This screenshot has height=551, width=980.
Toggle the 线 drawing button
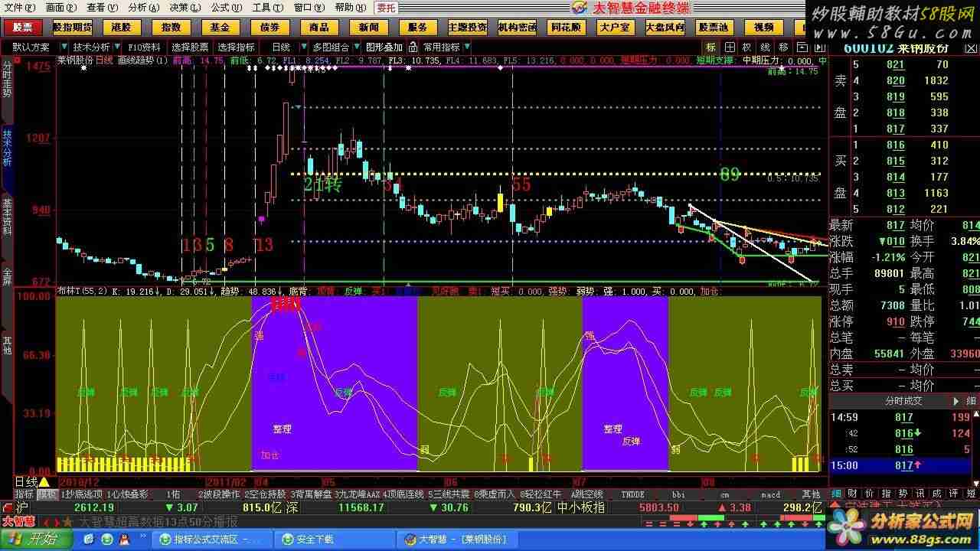pos(766,47)
